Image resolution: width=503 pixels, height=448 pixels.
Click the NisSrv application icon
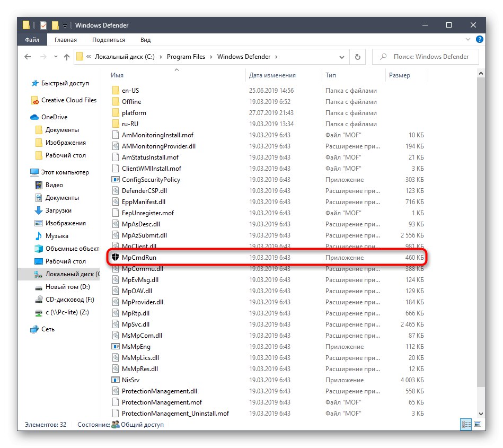pos(115,380)
